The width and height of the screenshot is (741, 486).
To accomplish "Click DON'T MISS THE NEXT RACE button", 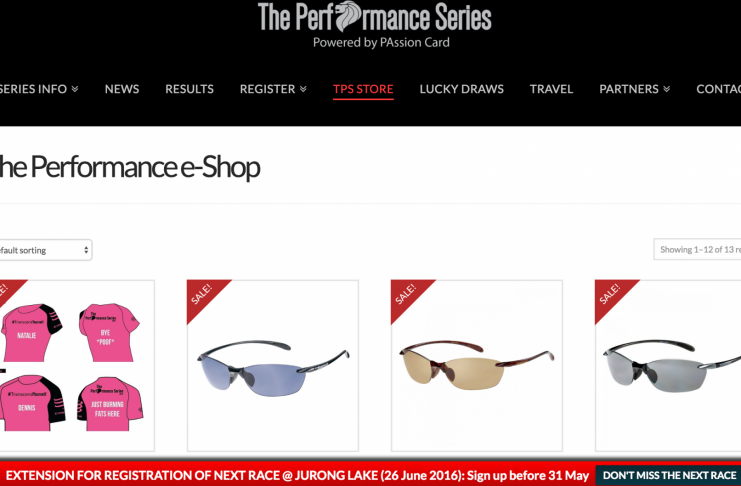I will coord(668,476).
